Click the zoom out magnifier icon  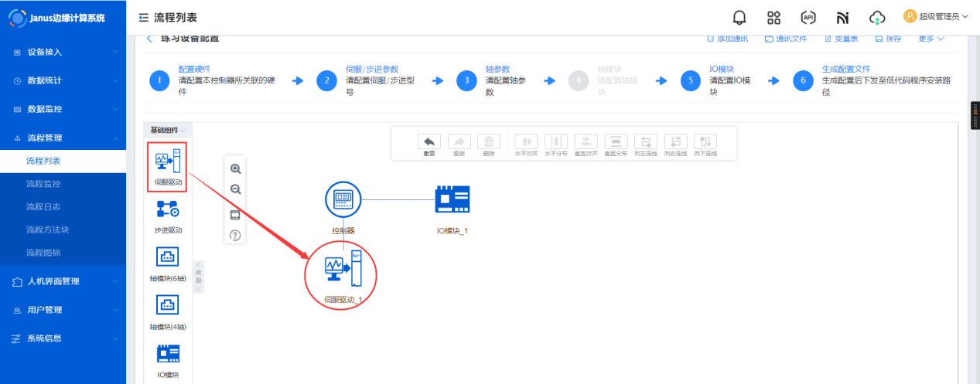point(235,189)
